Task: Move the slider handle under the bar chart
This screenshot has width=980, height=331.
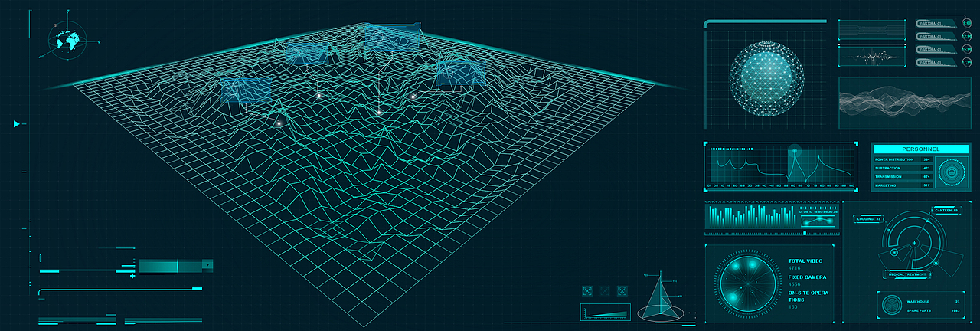Action: pyautogui.click(x=805, y=231)
